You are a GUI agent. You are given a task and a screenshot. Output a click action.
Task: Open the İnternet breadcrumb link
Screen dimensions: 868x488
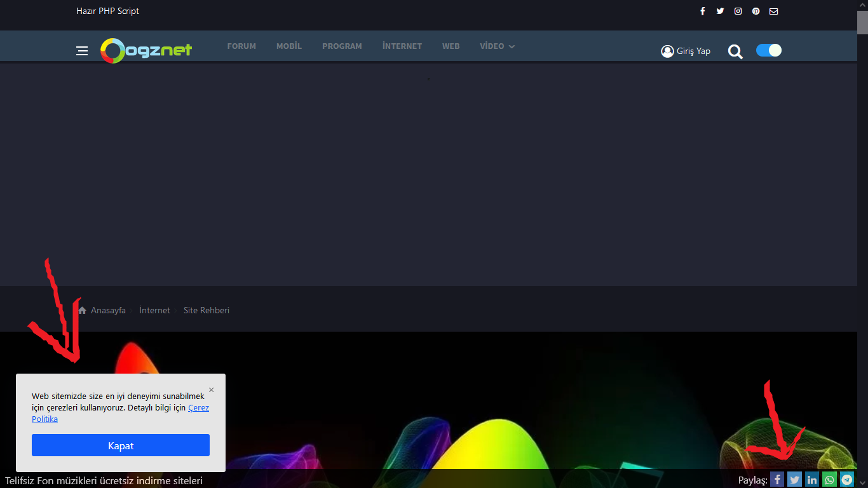coord(154,310)
